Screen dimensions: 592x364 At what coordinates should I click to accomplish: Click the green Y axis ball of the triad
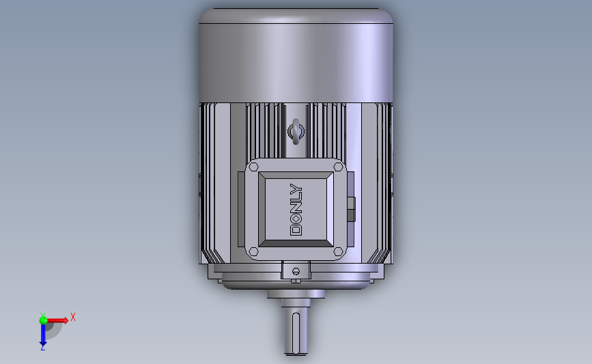click(43, 320)
